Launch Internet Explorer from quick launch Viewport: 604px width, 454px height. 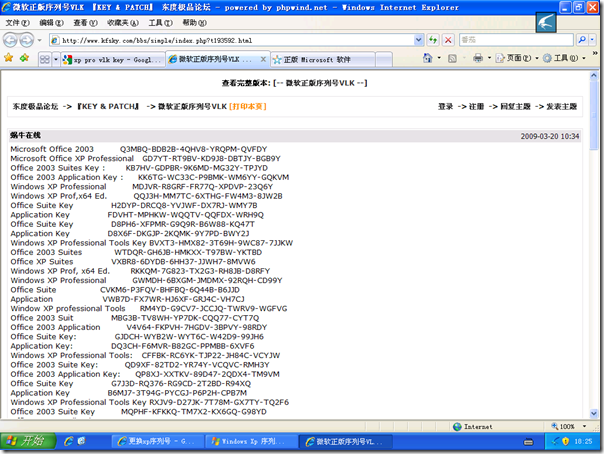tap(69, 441)
